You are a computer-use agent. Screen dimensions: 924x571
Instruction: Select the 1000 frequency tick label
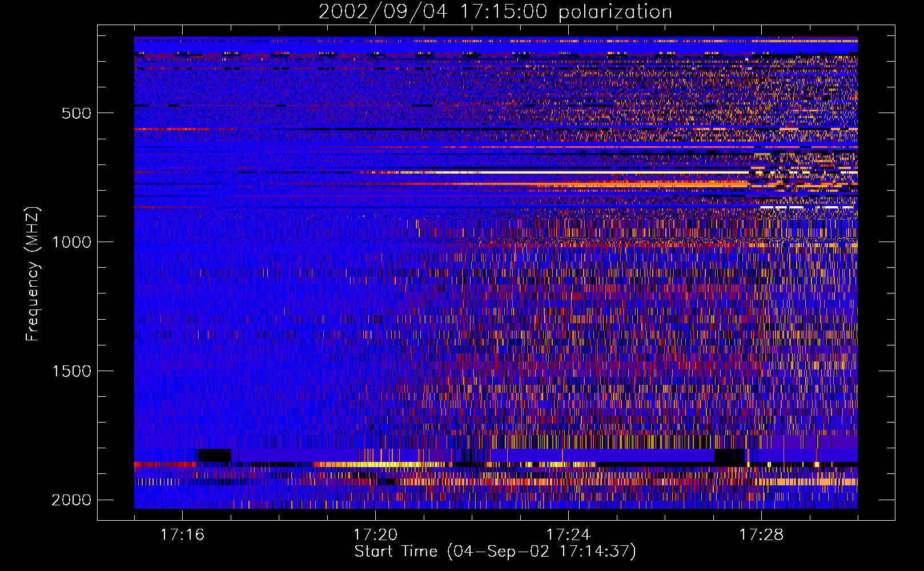[x=71, y=242]
